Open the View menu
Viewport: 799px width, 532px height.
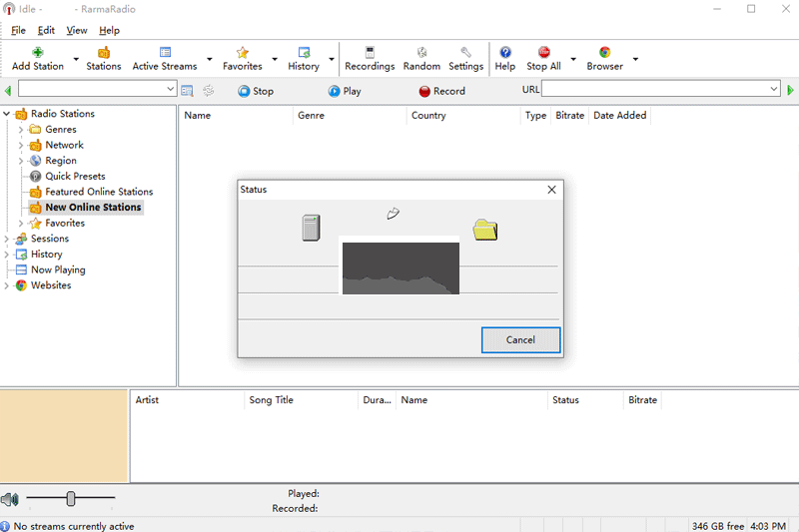tap(77, 30)
